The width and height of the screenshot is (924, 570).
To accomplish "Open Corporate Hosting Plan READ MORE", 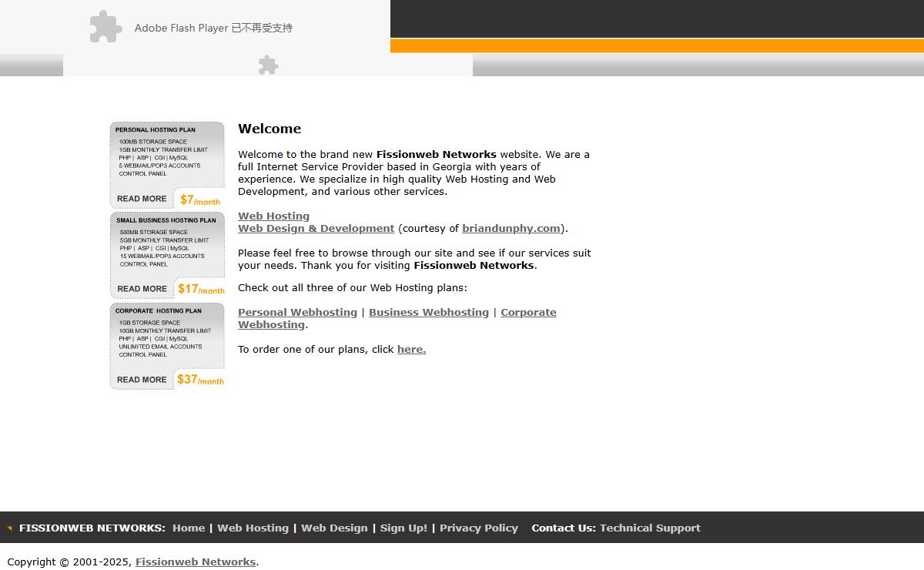I will point(142,380).
